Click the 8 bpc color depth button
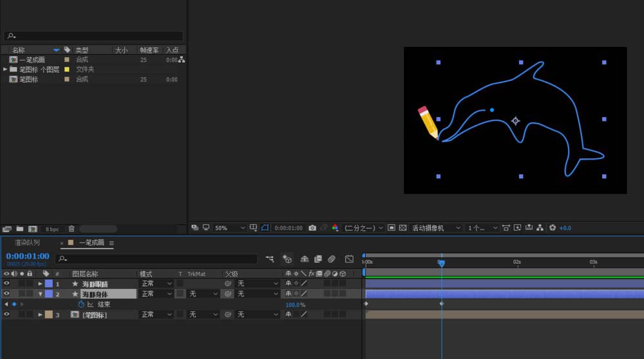 tap(52, 228)
